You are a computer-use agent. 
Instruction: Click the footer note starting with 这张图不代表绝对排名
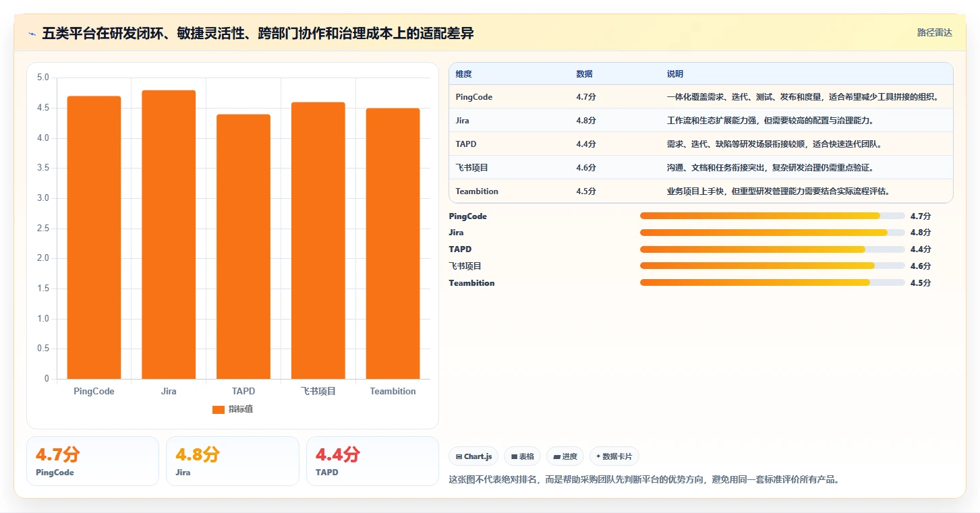click(x=646, y=480)
